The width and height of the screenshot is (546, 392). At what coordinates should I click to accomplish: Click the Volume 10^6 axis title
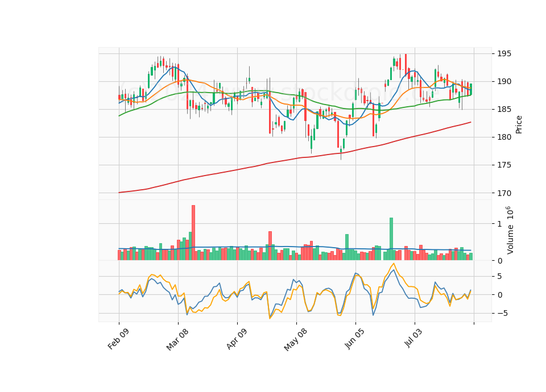pyautogui.click(x=510, y=230)
